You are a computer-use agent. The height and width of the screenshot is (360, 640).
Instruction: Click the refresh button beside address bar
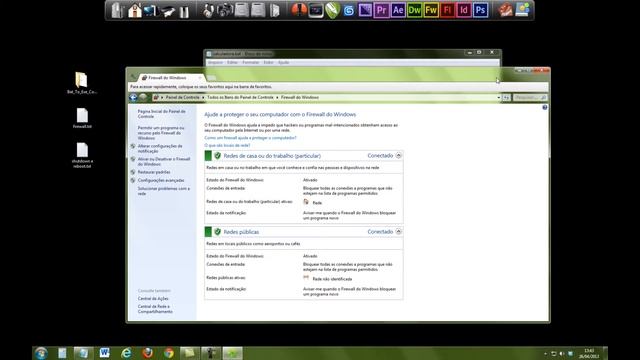click(506, 98)
